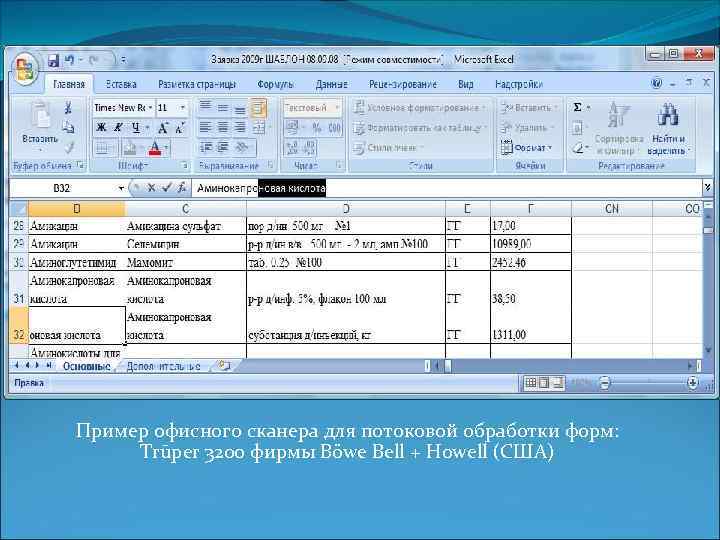Screen dimensions: 720x540
Task: Confirm the cell entry with the checkmark
Action: (x=167, y=187)
